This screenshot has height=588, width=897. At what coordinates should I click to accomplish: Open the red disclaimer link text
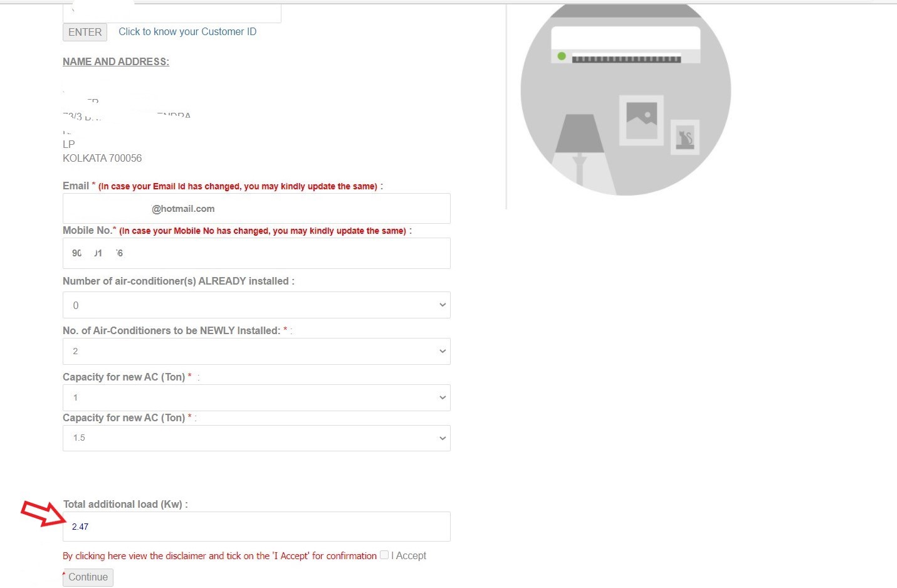[219, 556]
